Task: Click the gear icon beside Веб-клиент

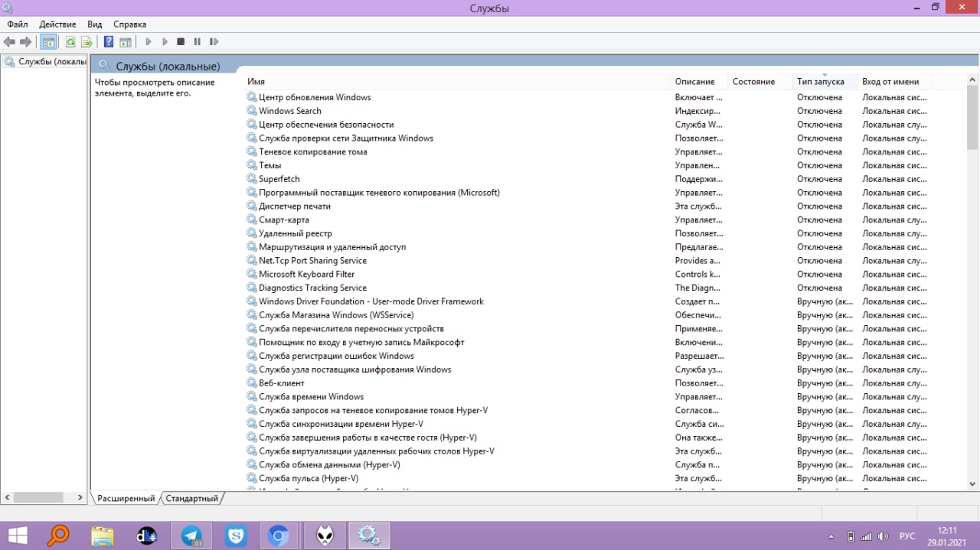Action: point(252,383)
